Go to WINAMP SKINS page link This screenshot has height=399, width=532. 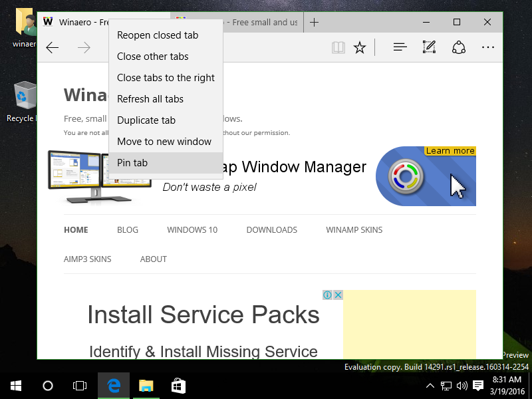(x=354, y=230)
